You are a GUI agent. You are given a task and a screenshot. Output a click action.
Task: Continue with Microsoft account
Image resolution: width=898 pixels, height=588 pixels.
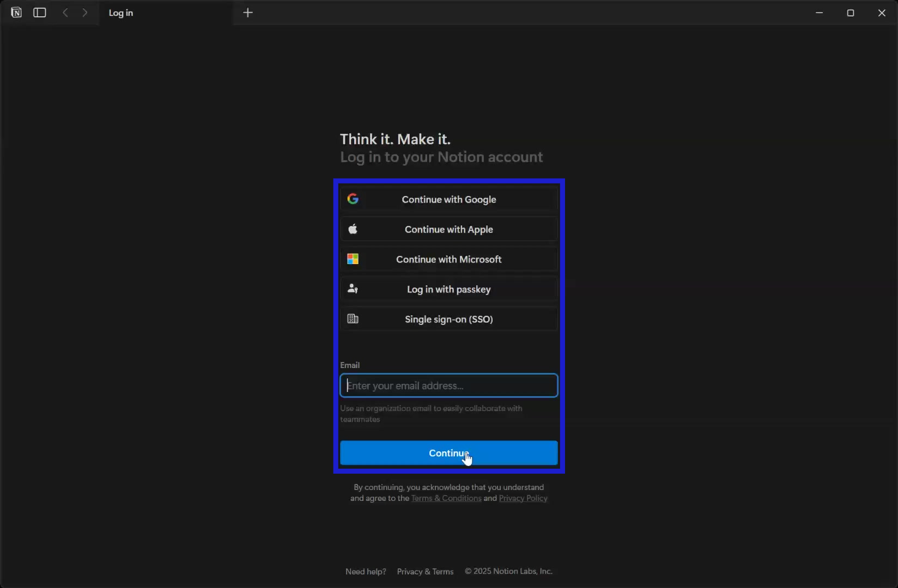coord(448,259)
